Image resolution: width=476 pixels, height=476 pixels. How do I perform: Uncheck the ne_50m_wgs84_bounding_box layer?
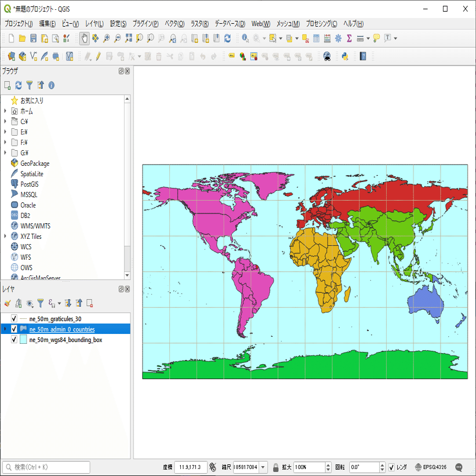pyautogui.click(x=13, y=339)
